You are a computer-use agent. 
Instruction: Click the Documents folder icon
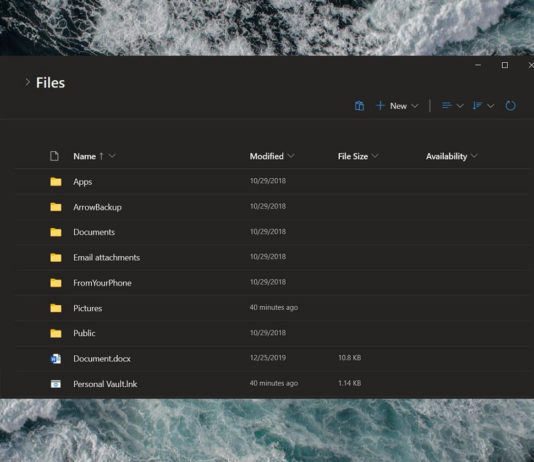56,232
